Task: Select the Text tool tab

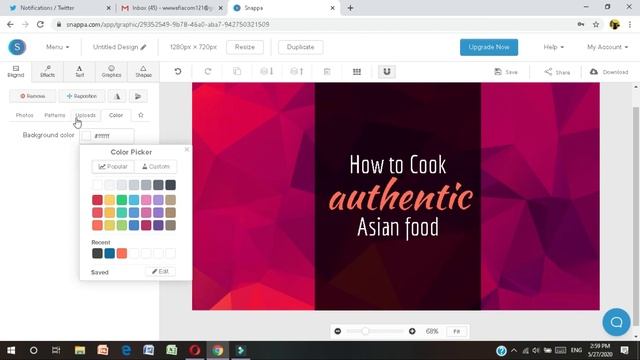Action: [79, 71]
